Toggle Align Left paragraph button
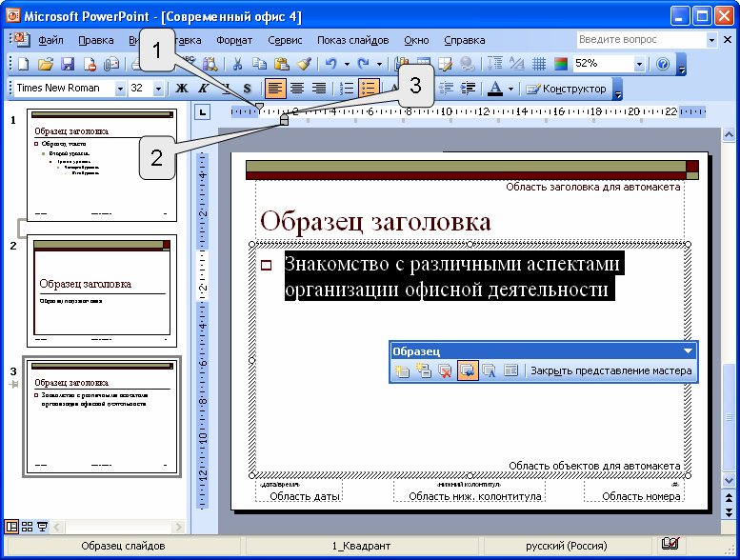The image size is (740, 560). point(275,89)
